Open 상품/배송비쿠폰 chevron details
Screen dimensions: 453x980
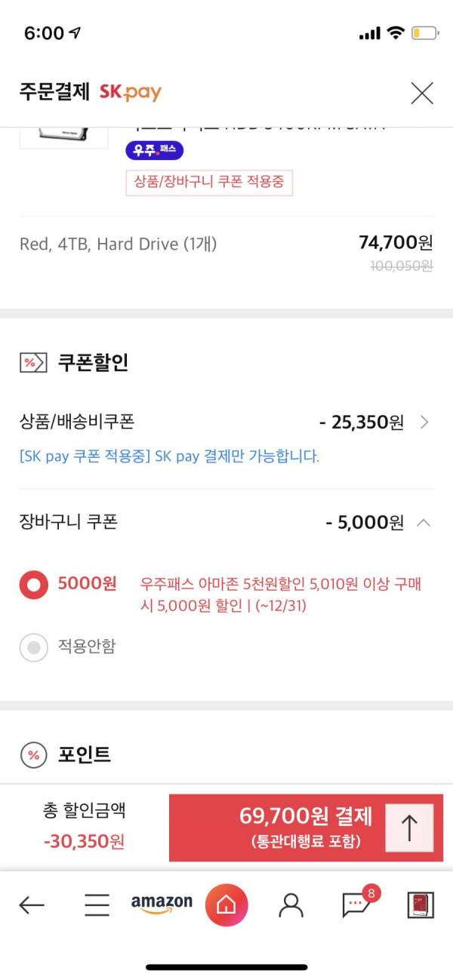424,422
